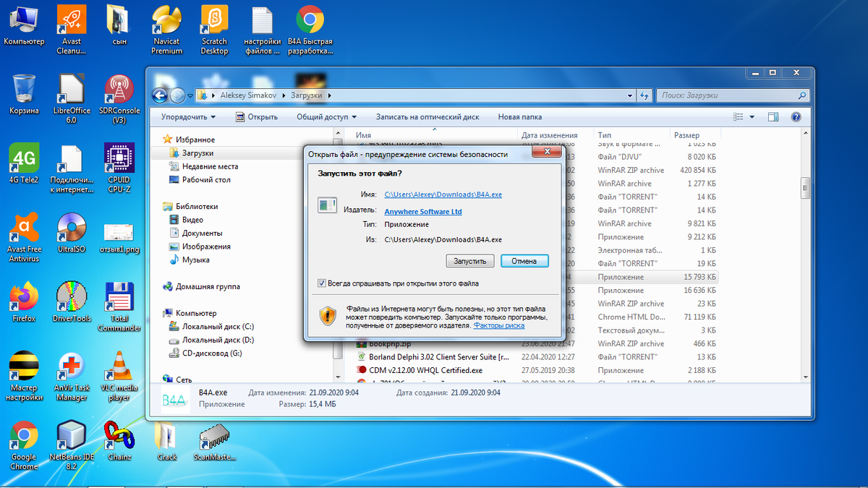Sort by the Размер column header
Screen dimensions: 868x488
click(x=686, y=135)
